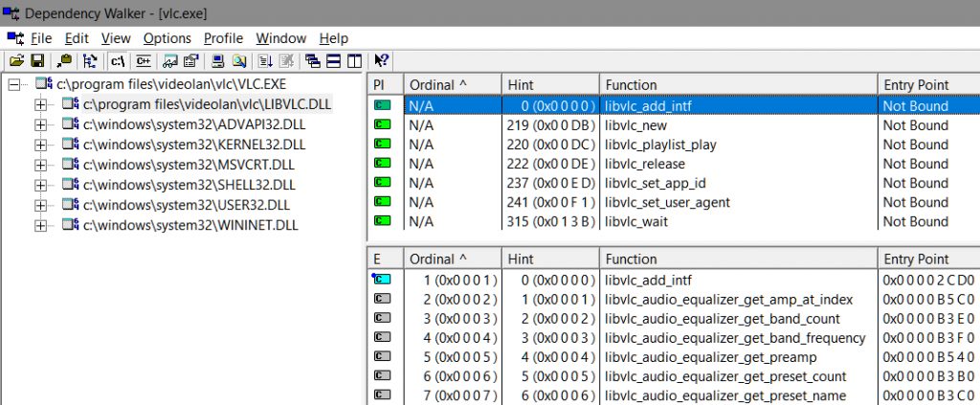980x405 pixels.
Task: Select the ADVAPI32.DLL module in tree
Action: (x=194, y=125)
